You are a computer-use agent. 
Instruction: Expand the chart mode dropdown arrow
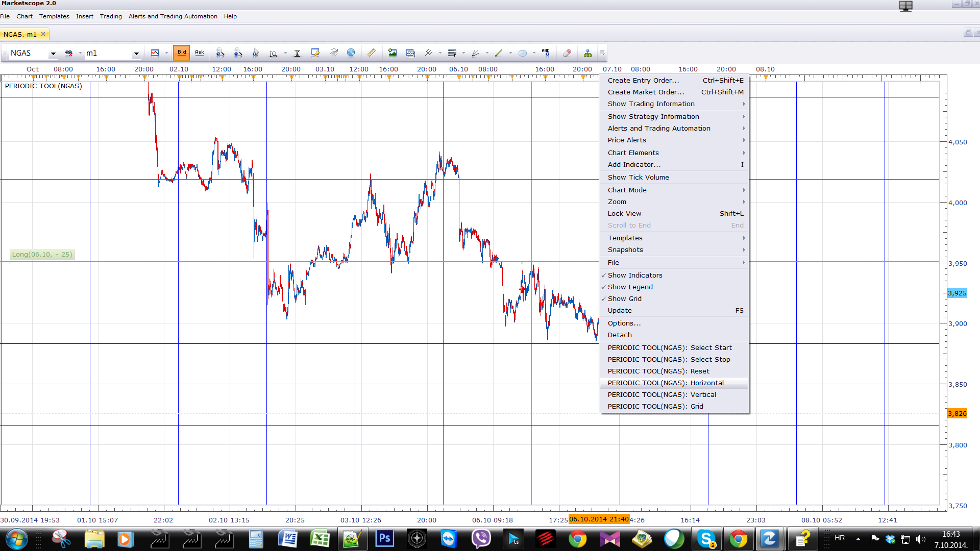[166, 53]
